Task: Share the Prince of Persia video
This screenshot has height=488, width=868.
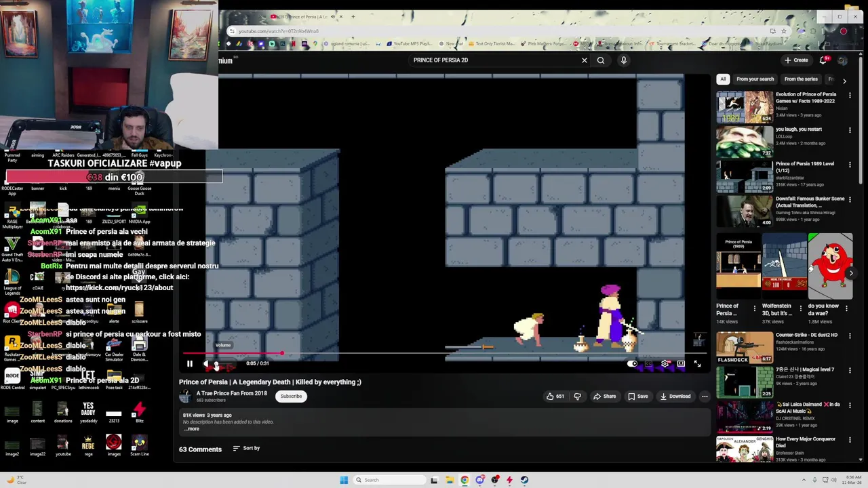Action: point(604,396)
